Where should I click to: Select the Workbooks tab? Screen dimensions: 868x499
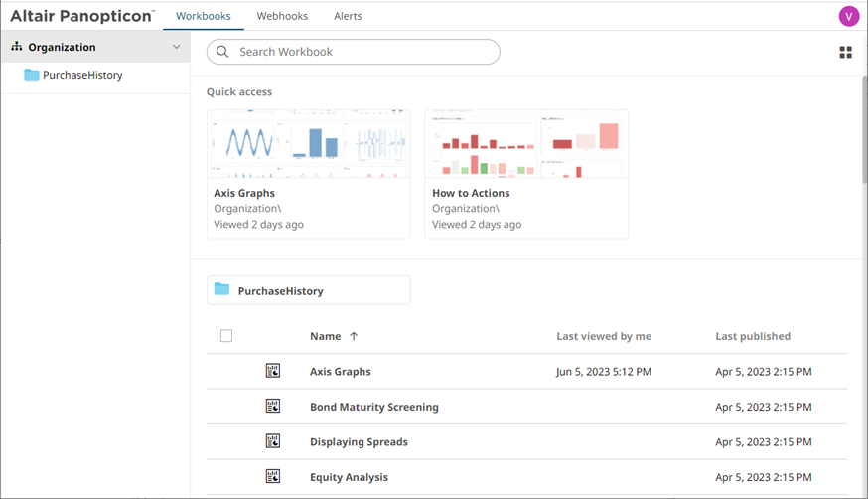204,16
